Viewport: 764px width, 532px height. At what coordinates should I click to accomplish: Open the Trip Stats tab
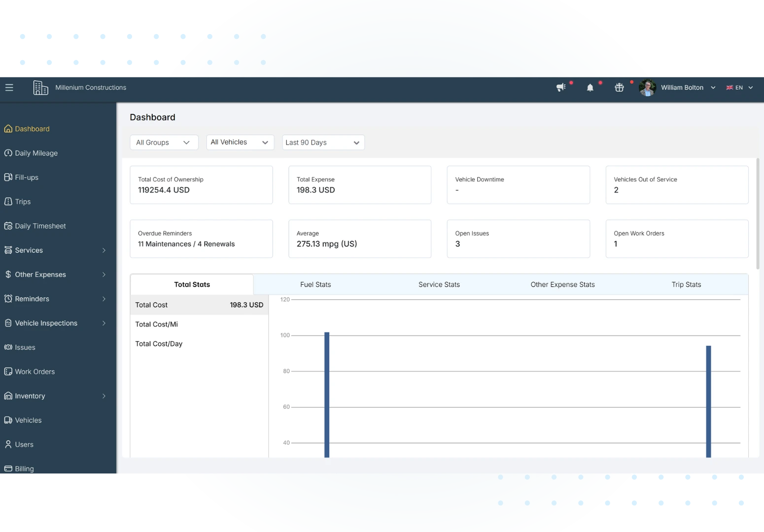686,284
